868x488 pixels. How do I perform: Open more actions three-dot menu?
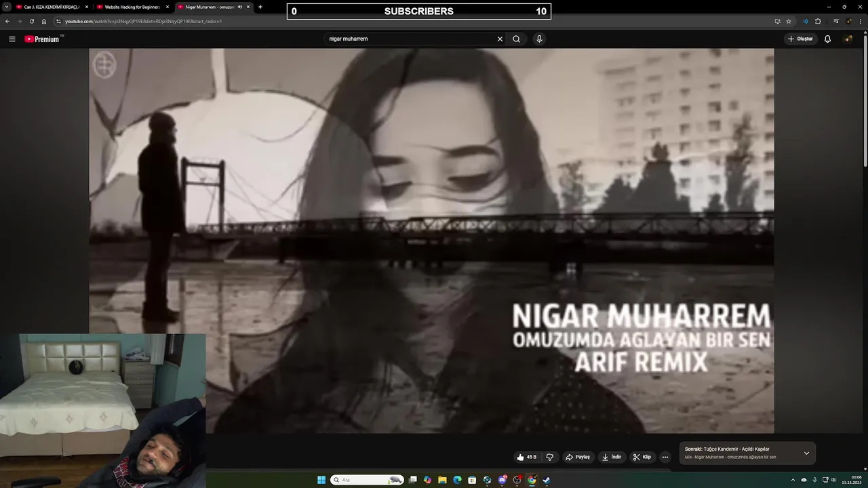[x=665, y=457]
